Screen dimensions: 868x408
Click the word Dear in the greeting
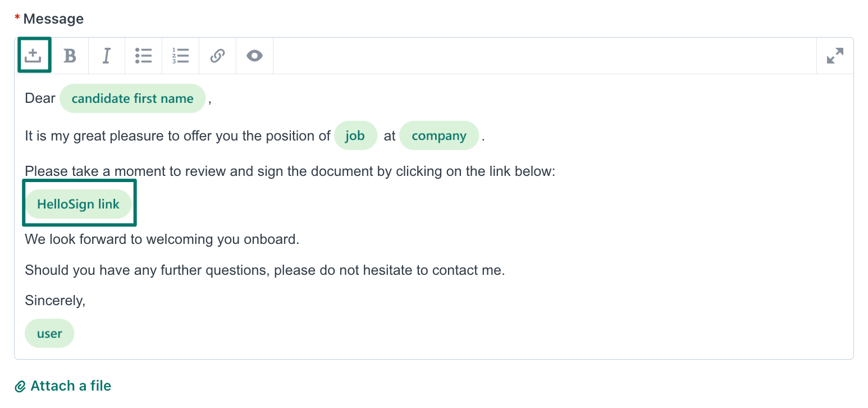pyautogui.click(x=39, y=98)
